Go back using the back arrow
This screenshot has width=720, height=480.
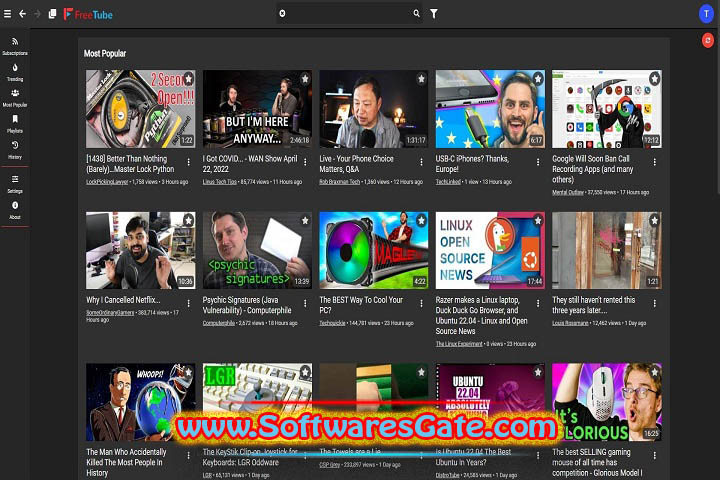point(22,14)
